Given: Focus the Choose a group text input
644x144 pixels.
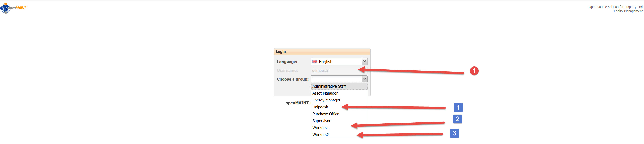Looking at the screenshot, I should pyautogui.click(x=337, y=79).
